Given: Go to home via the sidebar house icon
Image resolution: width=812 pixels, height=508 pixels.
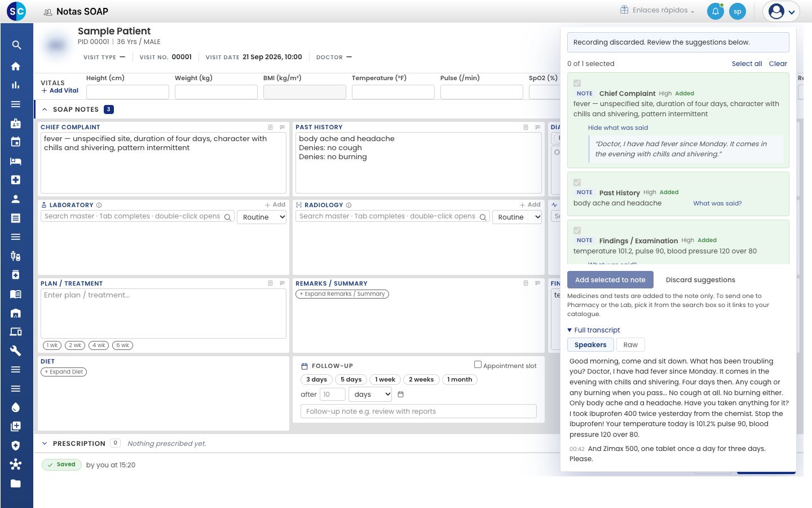Looking at the screenshot, I should click(x=16, y=67).
